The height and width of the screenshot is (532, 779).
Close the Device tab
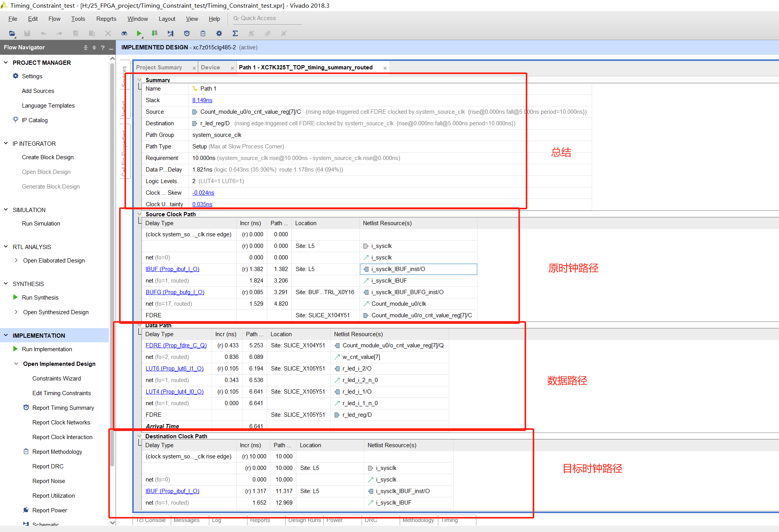click(x=232, y=68)
